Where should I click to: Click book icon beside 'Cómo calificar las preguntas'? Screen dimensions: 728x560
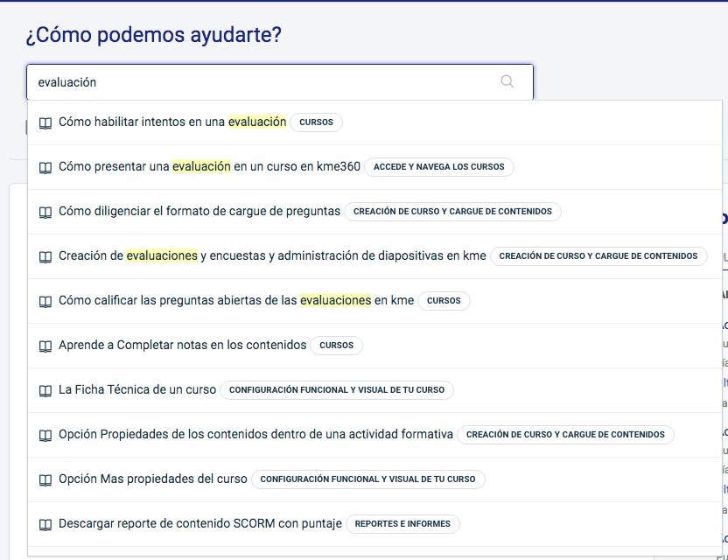[45, 301]
